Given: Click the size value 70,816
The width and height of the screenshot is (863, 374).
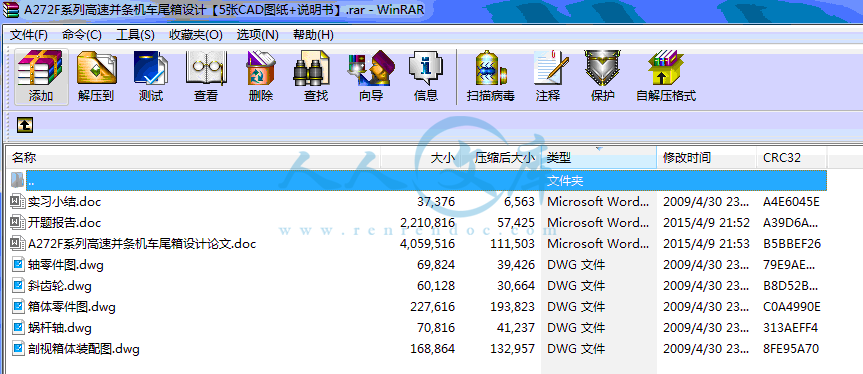Looking at the screenshot, I should tap(436, 328).
